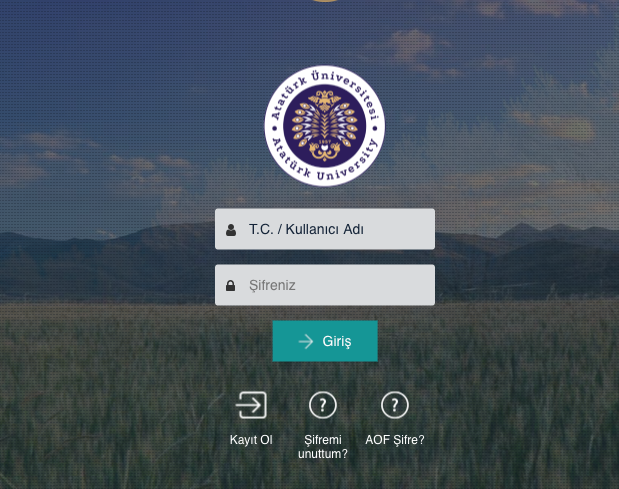Focus the T.C. / Kullanıcı Adı field
Image resolution: width=619 pixels, height=489 pixels.
325,229
